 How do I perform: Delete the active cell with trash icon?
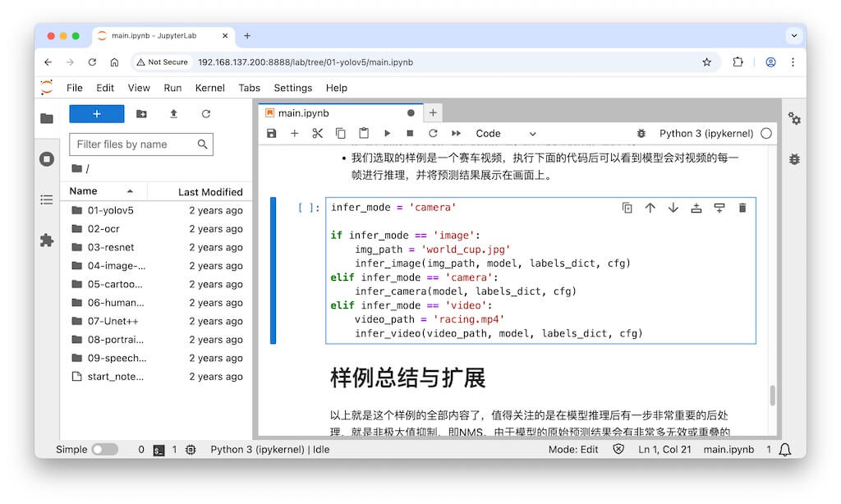pos(742,208)
